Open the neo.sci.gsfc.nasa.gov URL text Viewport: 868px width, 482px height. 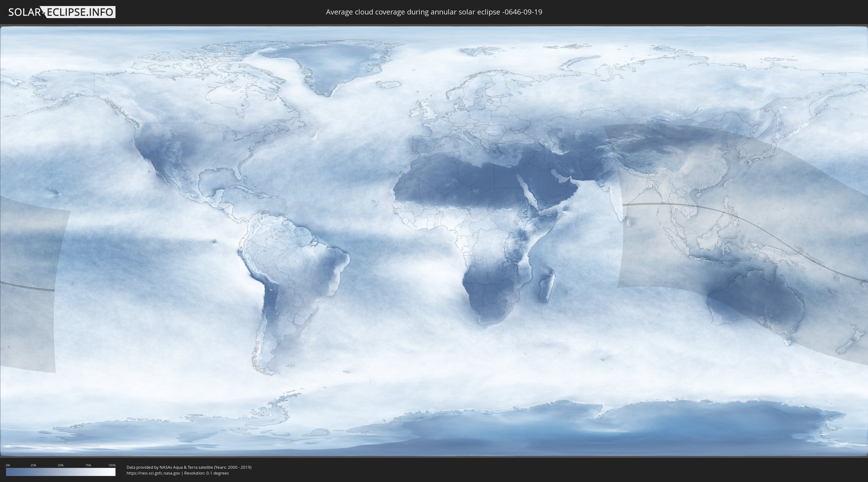click(x=153, y=473)
